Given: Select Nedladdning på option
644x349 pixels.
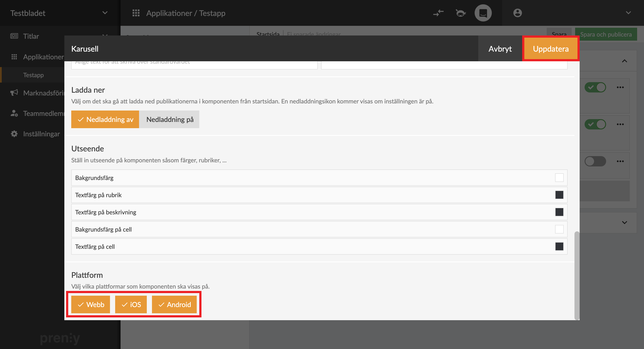Looking at the screenshot, I should (169, 119).
